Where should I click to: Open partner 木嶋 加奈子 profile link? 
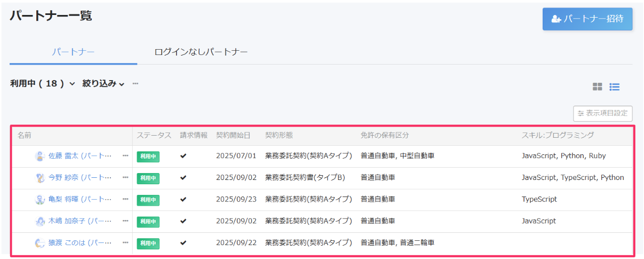click(80, 221)
